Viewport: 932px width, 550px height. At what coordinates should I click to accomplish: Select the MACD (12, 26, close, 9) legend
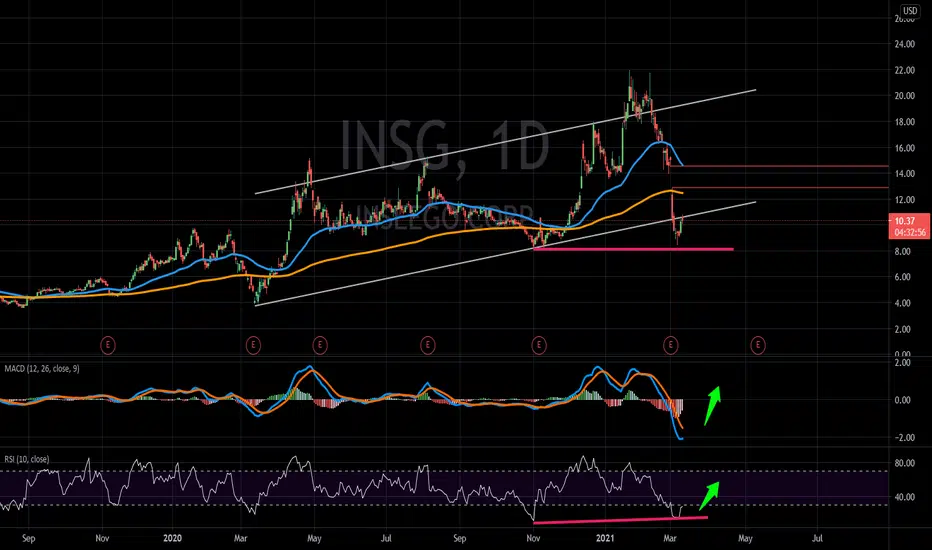click(42, 369)
